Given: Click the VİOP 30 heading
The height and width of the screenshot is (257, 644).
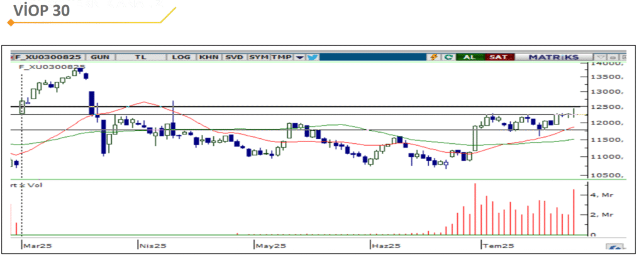Looking at the screenshot, I should tap(42, 11).
